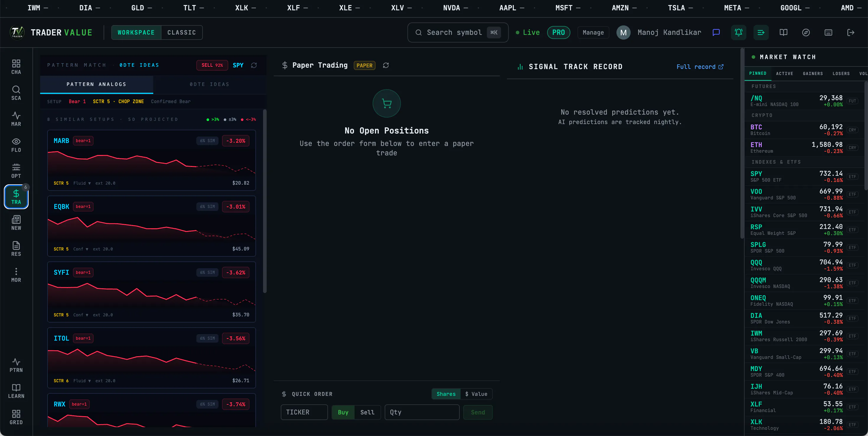This screenshot has height=436, width=868.
Task: Open the NEW news sidebar icon
Action: [16, 222]
